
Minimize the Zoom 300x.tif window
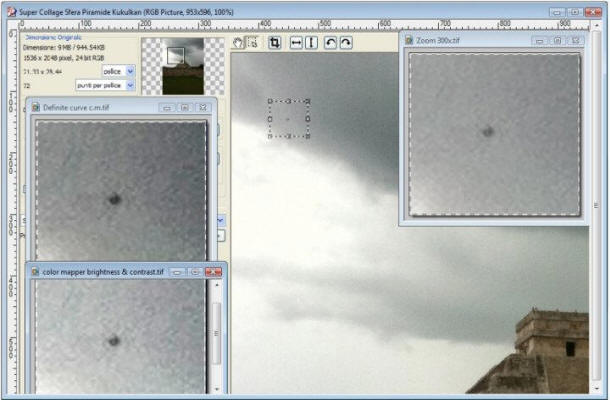(x=539, y=41)
